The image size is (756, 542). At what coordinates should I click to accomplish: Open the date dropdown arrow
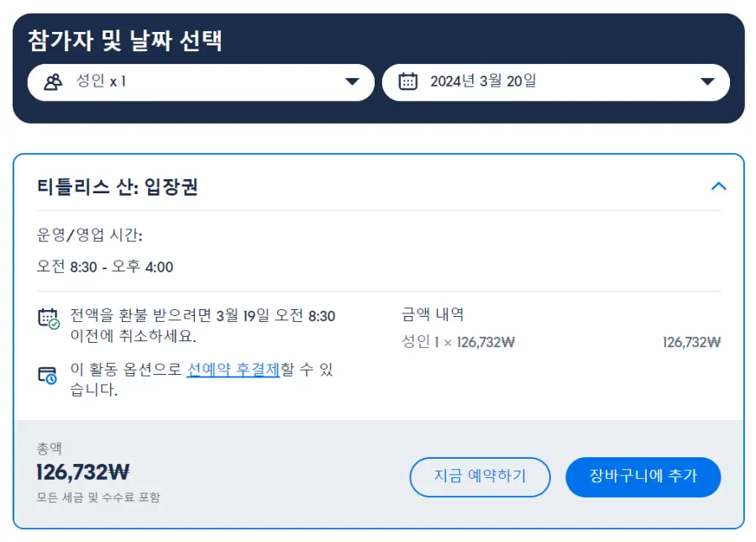click(707, 82)
